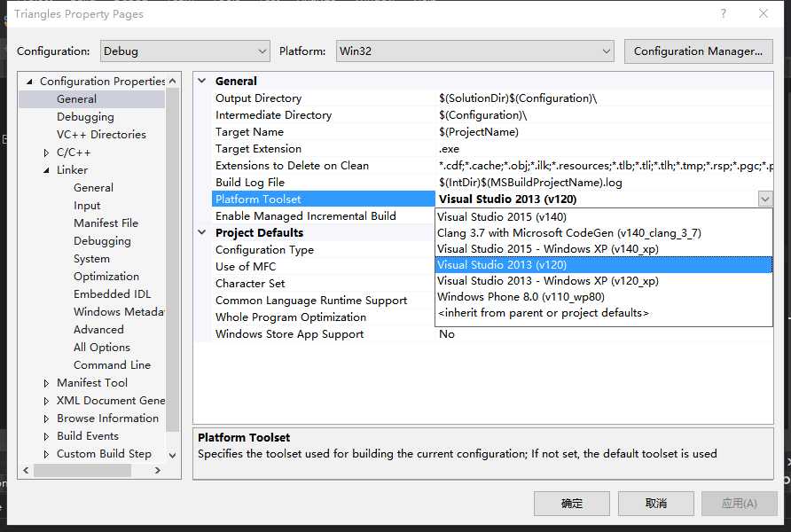Choose Visual Studio 2015 - Windows XP toolset
The height and width of the screenshot is (532, 791).
coord(603,248)
